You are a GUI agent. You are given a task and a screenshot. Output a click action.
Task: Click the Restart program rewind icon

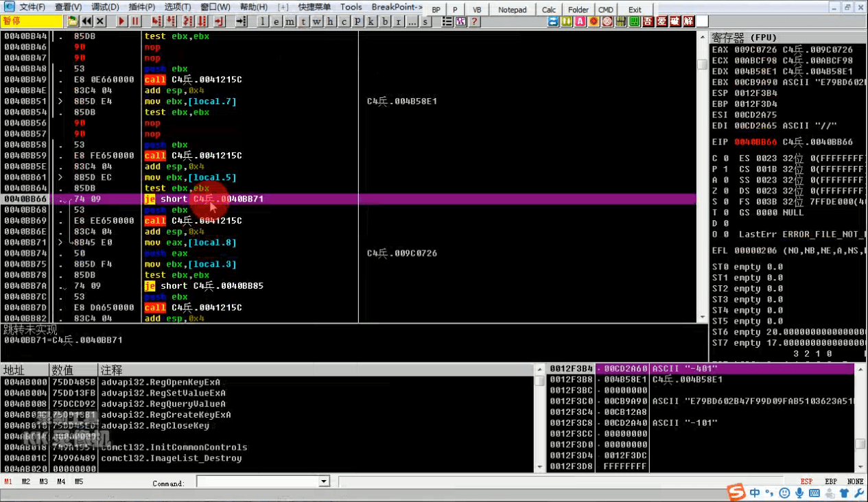(87, 21)
